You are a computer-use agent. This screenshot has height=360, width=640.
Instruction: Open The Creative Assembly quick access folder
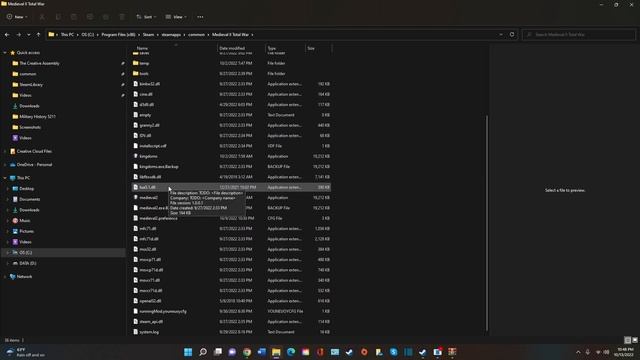39,63
